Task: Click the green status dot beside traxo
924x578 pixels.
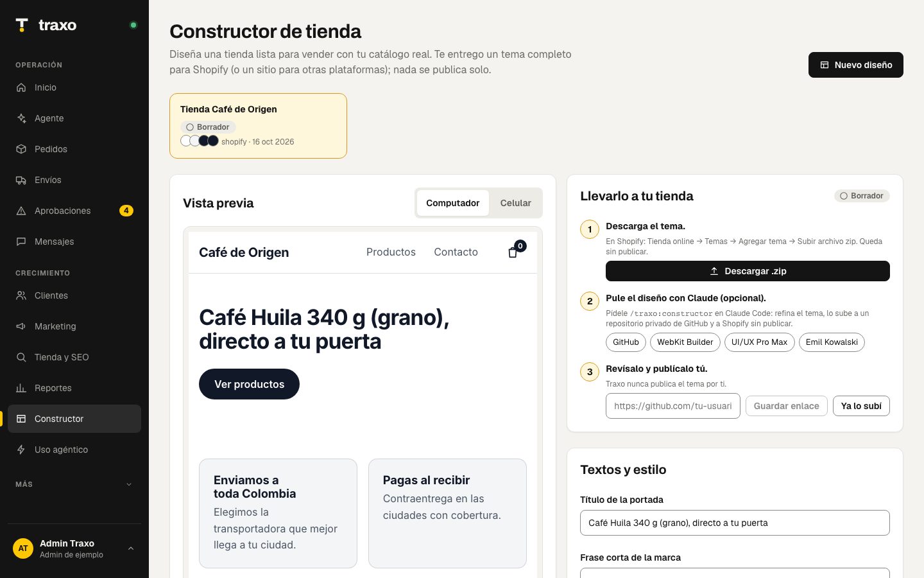Action: 133,25
